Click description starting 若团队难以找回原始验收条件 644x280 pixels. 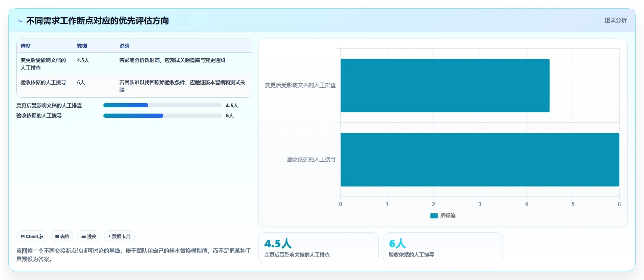pyautogui.click(x=183, y=86)
